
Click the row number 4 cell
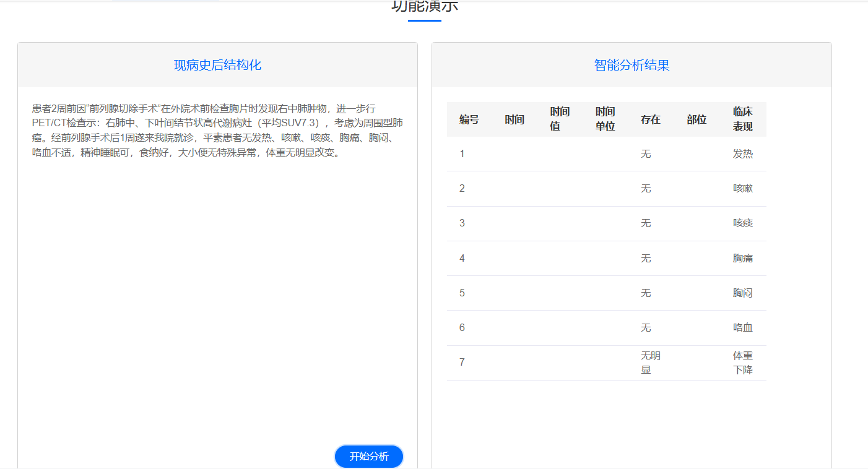coord(462,258)
